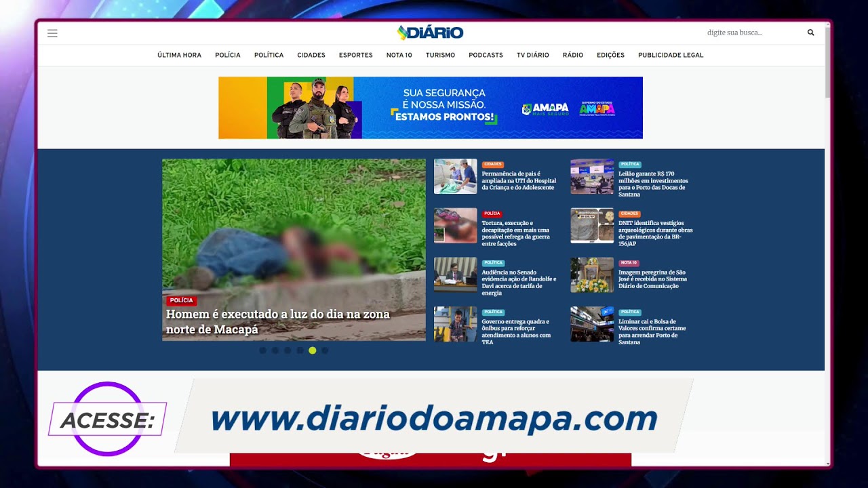Click the POLÍCIA tag on the main slide
Viewport: 868px width, 488px height.
pos(181,300)
